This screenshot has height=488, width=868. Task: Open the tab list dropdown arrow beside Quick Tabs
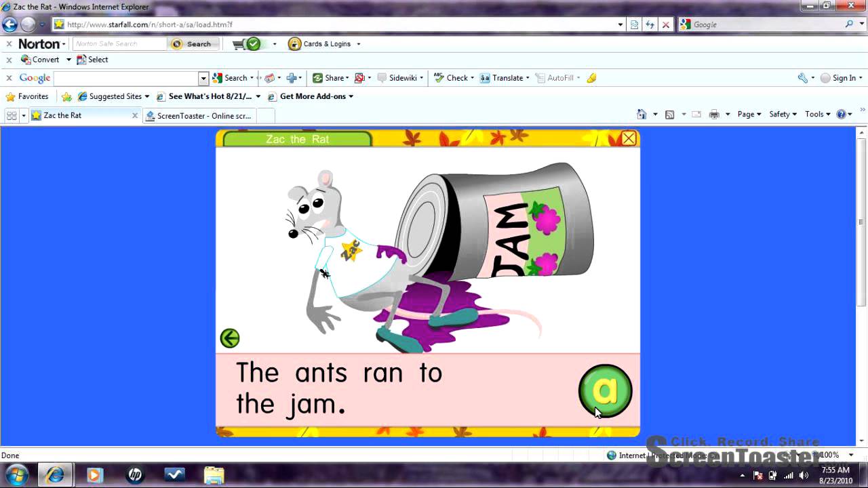click(24, 115)
